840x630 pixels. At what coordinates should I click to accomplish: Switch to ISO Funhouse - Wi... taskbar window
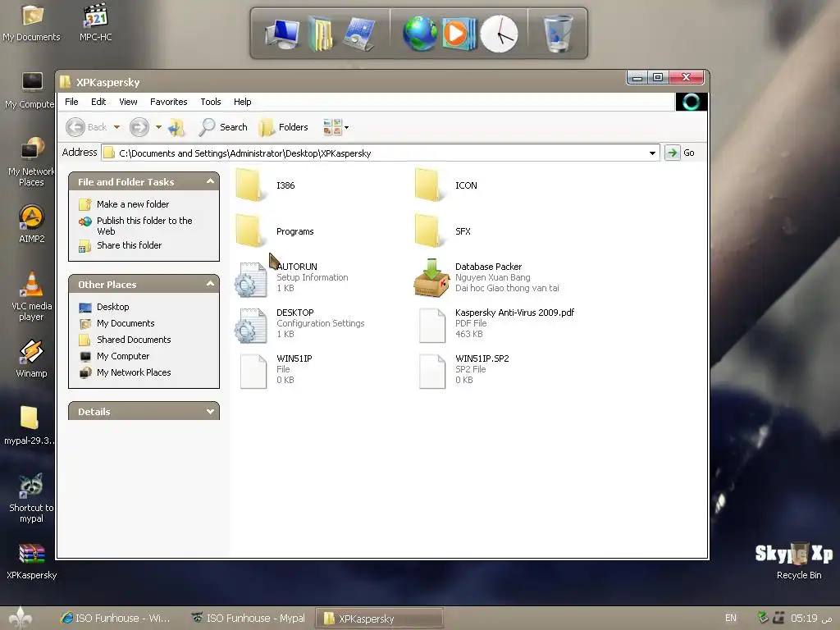[115, 619]
